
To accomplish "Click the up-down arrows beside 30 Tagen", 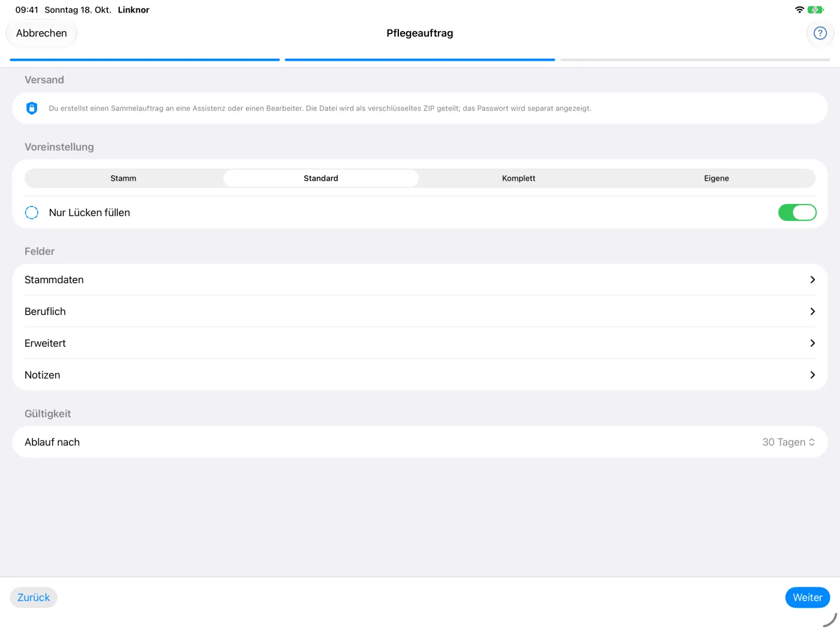I will click(812, 442).
